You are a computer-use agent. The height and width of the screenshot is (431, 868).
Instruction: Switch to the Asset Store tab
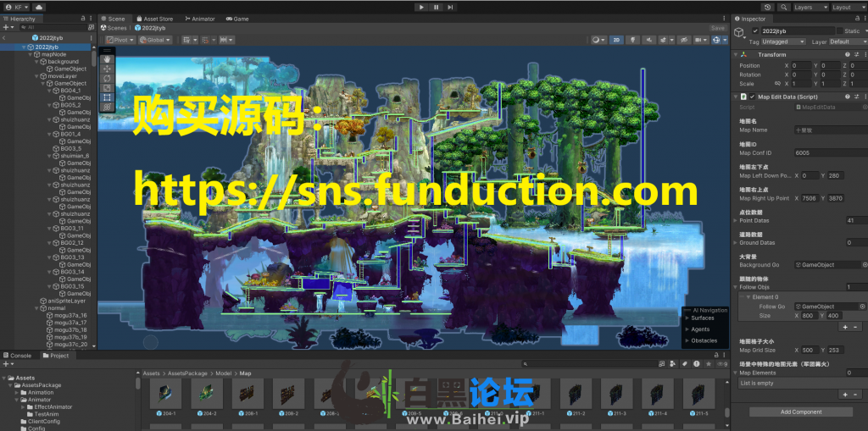coord(154,19)
